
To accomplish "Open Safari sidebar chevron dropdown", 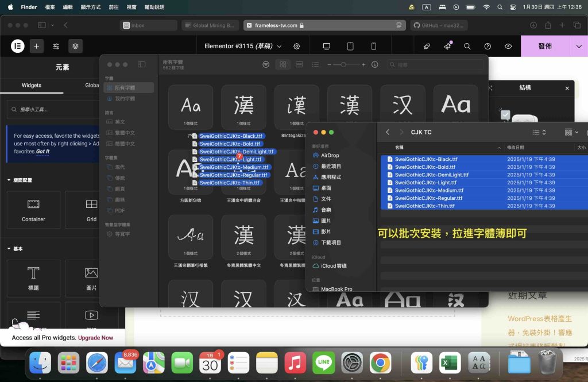I will pos(52,25).
